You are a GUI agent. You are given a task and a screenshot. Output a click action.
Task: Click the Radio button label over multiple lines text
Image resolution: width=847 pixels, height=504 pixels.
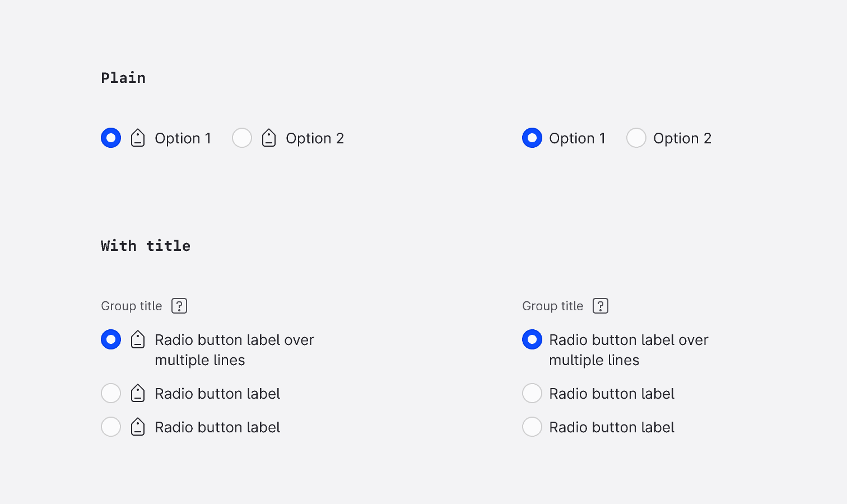[234, 339]
